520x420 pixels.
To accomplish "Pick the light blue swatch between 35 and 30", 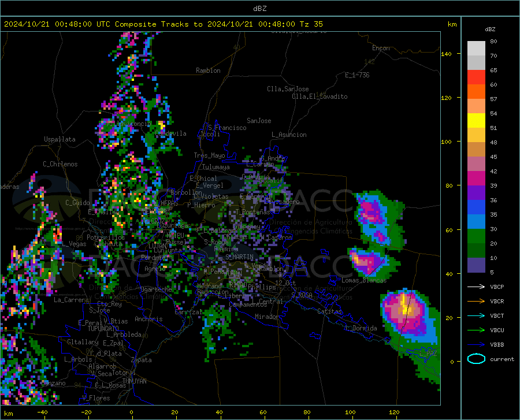I will click(x=476, y=222).
